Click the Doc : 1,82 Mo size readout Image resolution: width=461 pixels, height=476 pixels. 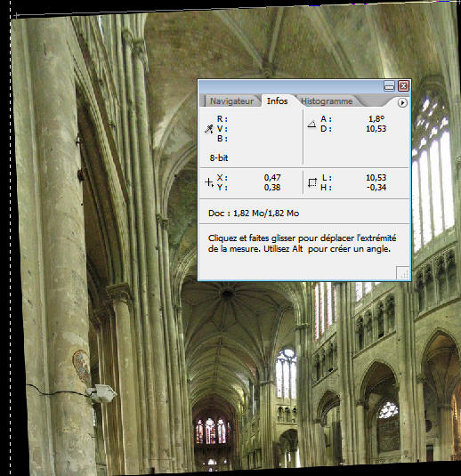(x=254, y=214)
